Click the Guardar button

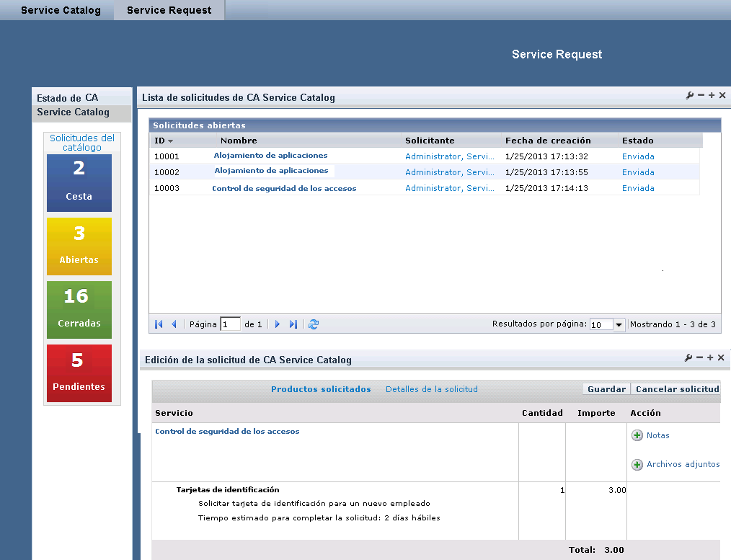pyautogui.click(x=606, y=389)
